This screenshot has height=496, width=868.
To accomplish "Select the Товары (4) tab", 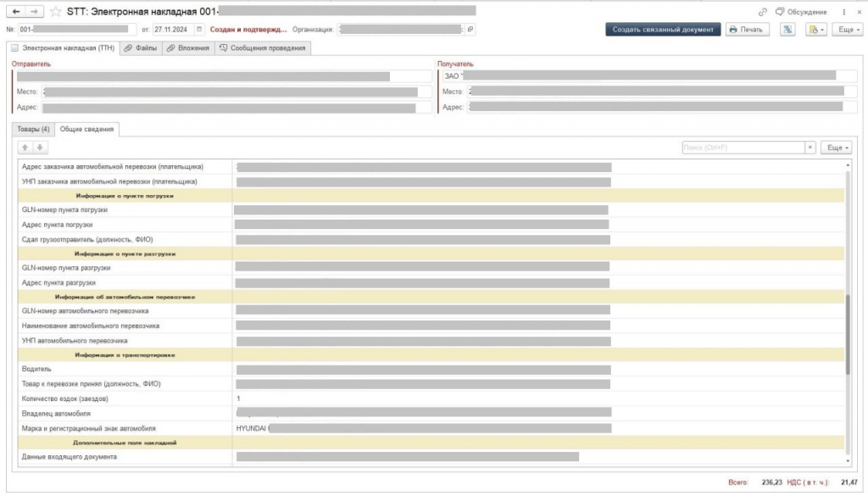I will (x=33, y=129).
